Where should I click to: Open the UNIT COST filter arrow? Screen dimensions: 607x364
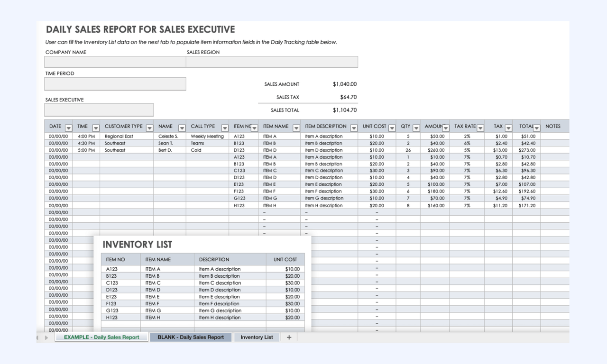[x=392, y=128]
